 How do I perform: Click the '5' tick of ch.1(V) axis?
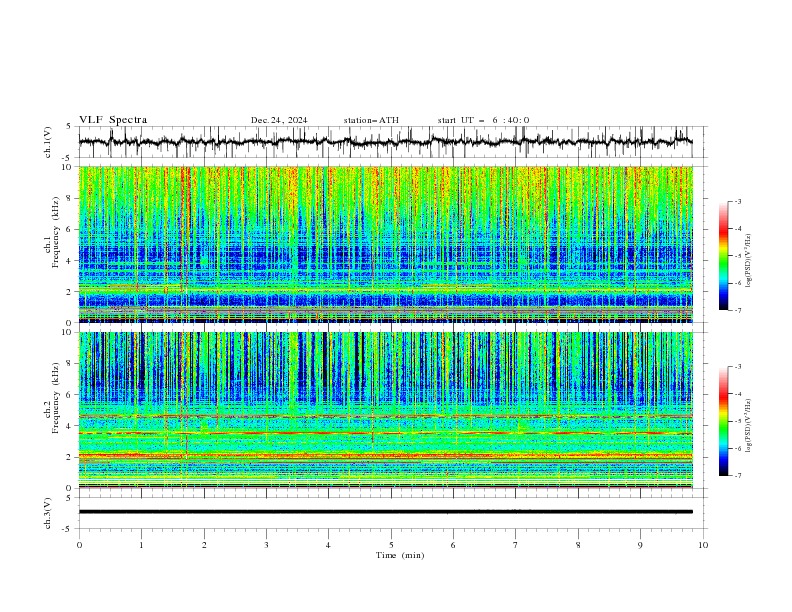coord(70,126)
